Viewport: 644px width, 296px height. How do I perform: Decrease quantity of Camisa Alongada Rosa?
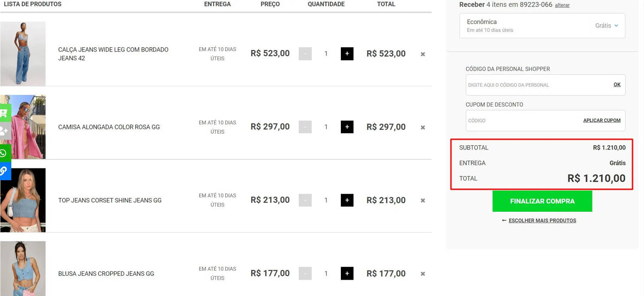click(305, 127)
